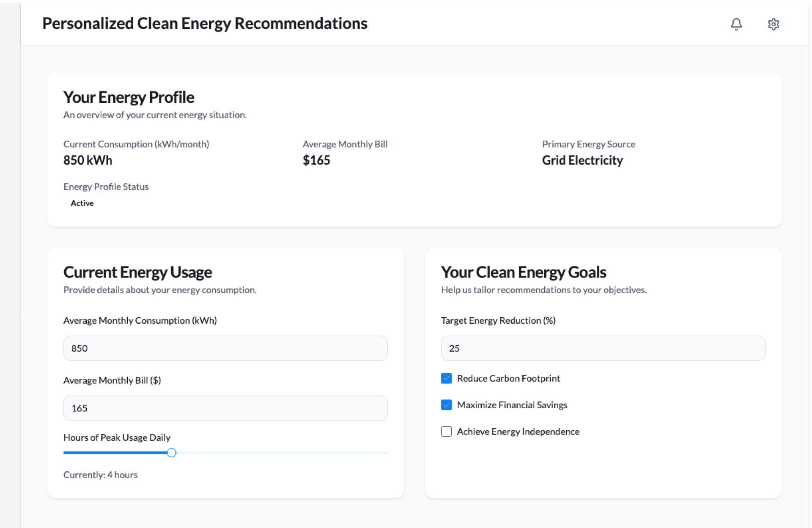Click the 850 kWh consumption value

(88, 160)
